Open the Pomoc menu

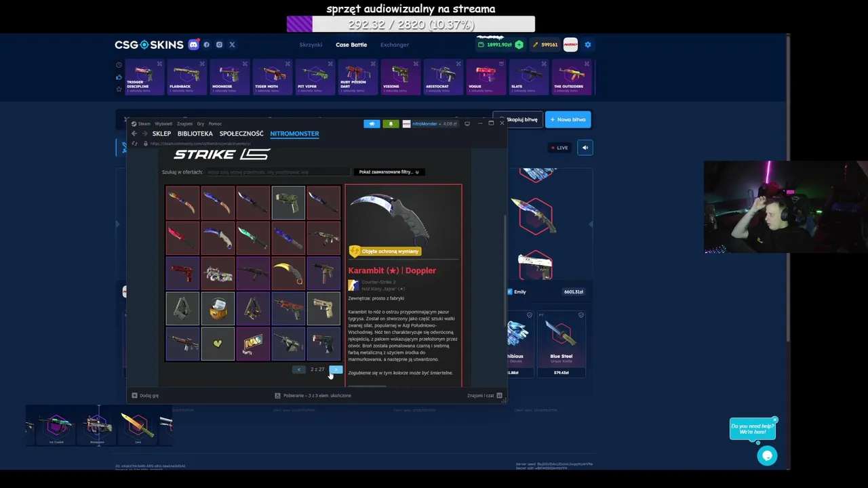tap(215, 124)
